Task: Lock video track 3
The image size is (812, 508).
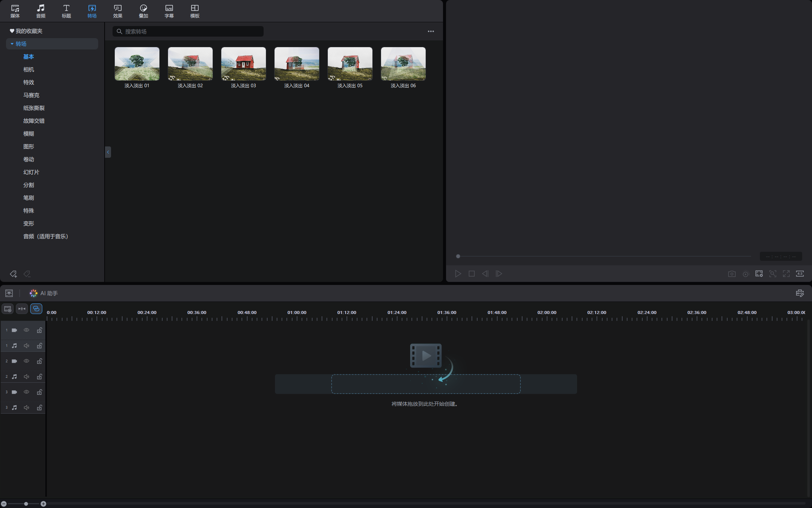Action: [39, 392]
